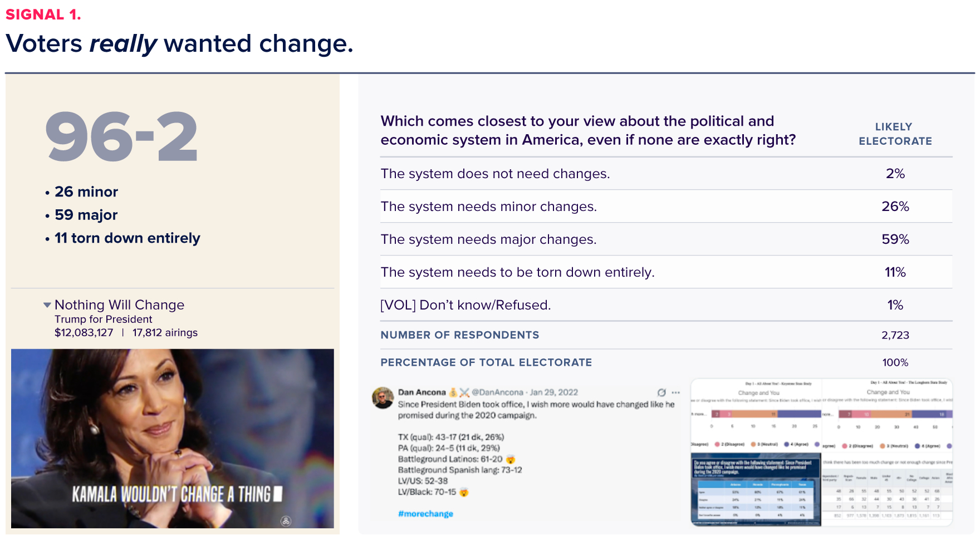Open the tweet's three-dot more menu

click(676, 392)
